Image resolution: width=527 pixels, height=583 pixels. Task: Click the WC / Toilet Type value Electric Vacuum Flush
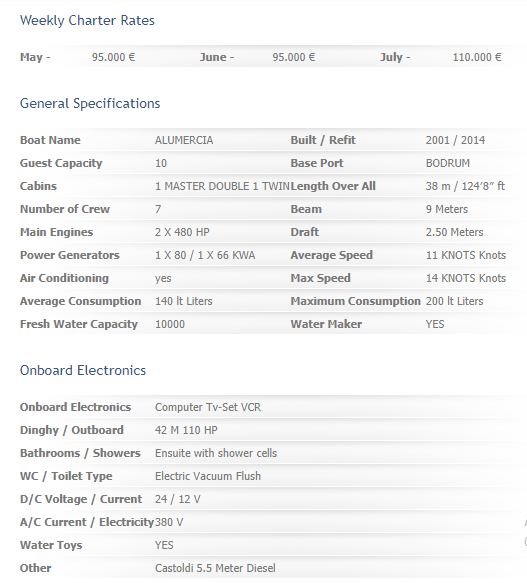pos(208,476)
